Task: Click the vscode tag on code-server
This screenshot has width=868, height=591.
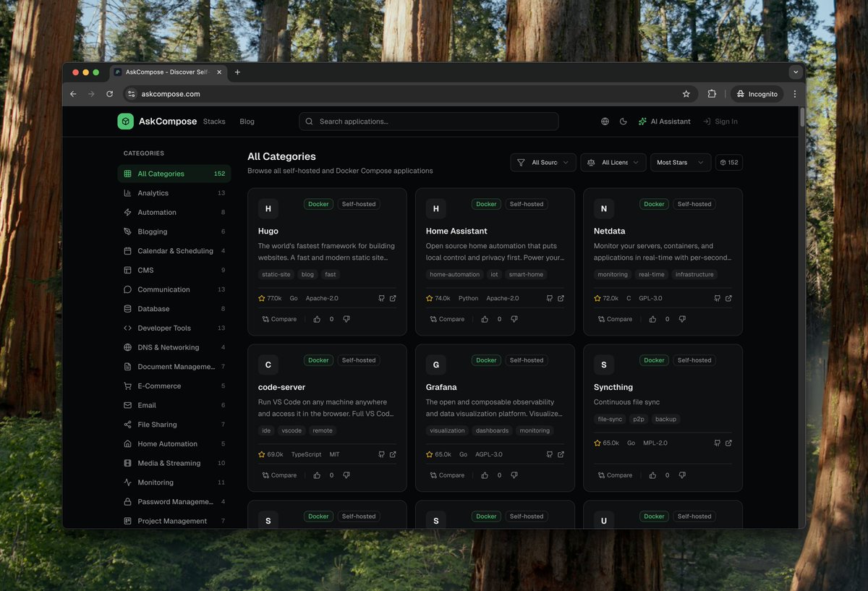Action: [292, 431]
